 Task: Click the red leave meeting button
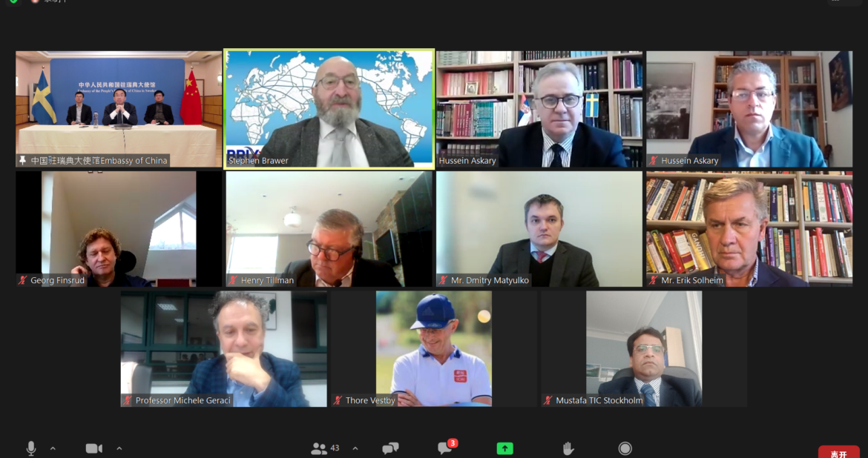[x=838, y=453]
